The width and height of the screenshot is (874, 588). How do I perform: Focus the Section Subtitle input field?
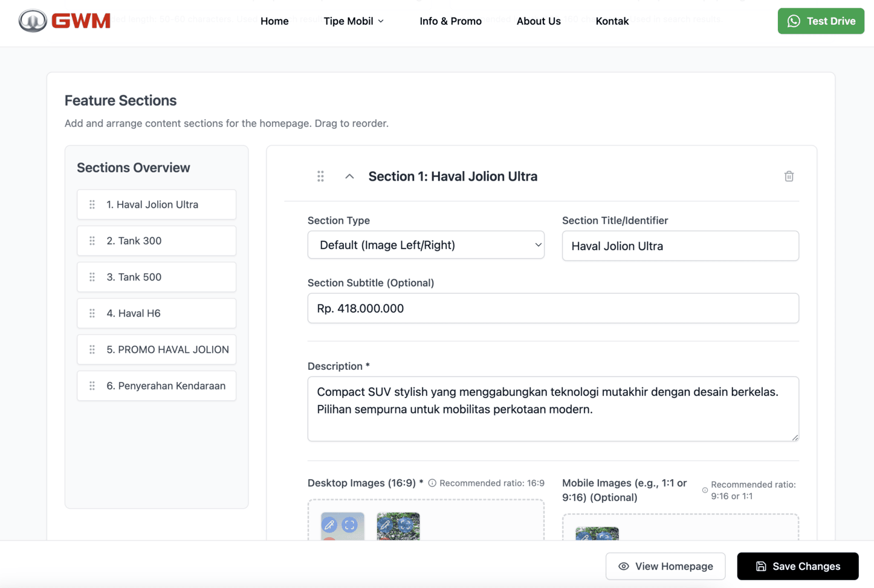[x=552, y=308]
